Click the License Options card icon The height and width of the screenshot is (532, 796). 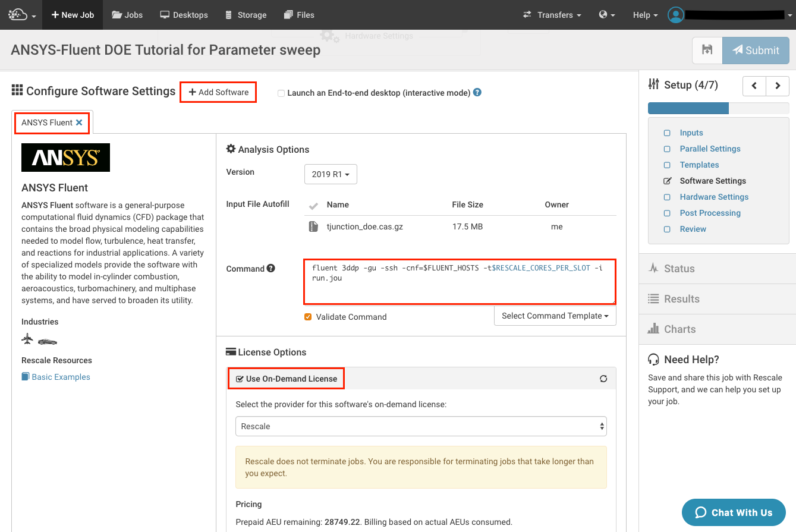(231, 352)
